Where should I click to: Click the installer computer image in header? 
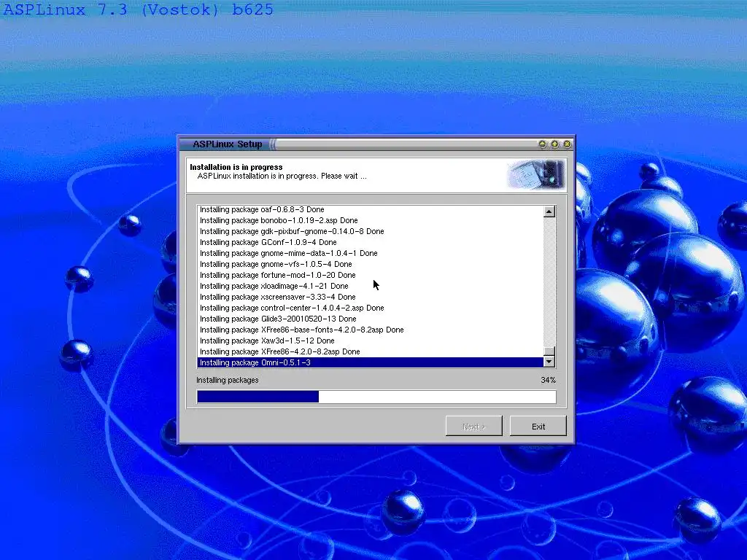click(x=535, y=175)
